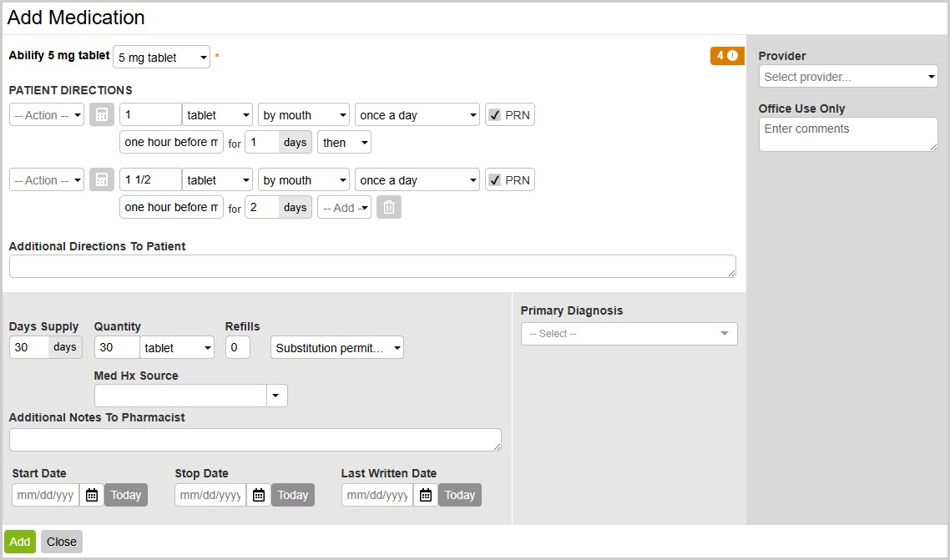Toggle PRN checkbox in first direction row
Viewport: 950px width, 560px height.
pos(495,115)
